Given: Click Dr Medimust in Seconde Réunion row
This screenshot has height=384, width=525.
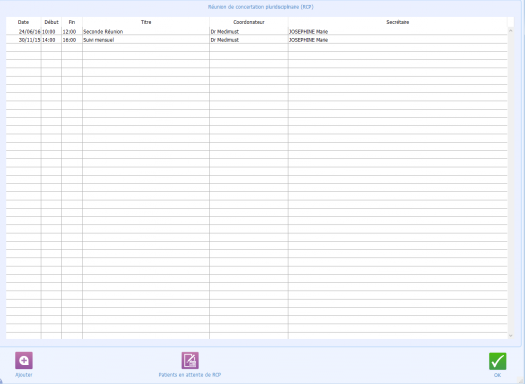Looking at the screenshot, I should click(x=225, y=31).
